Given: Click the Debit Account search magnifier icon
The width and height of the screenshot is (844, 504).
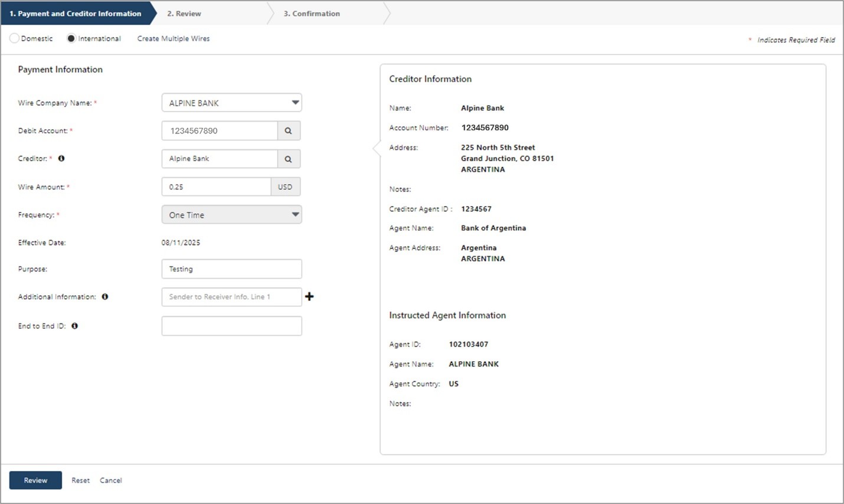Looking at the screenshot, I should click(288, 131).
